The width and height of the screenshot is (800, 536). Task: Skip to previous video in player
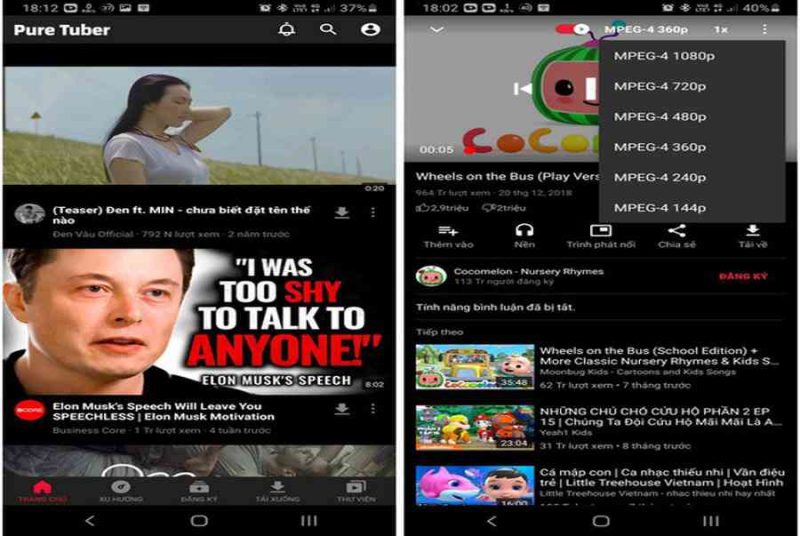522,89
